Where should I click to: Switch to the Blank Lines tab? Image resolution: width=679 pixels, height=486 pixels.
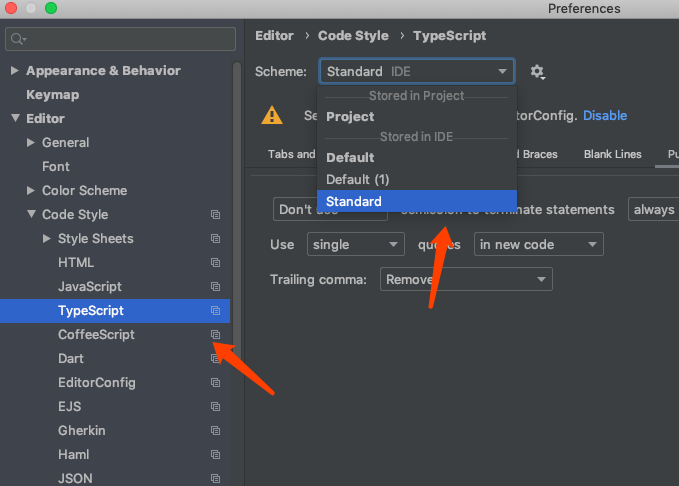[612, 154]
